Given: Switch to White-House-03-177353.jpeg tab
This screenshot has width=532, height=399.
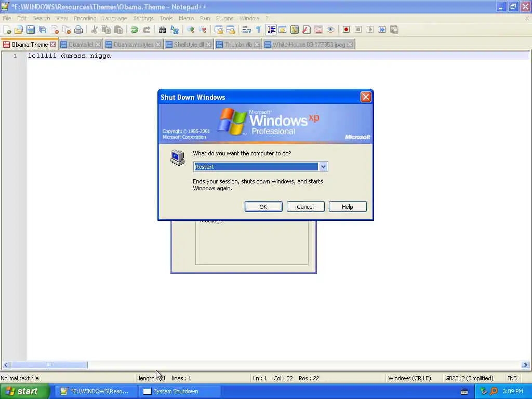Looking at the screenshot, I should point(309,45).
